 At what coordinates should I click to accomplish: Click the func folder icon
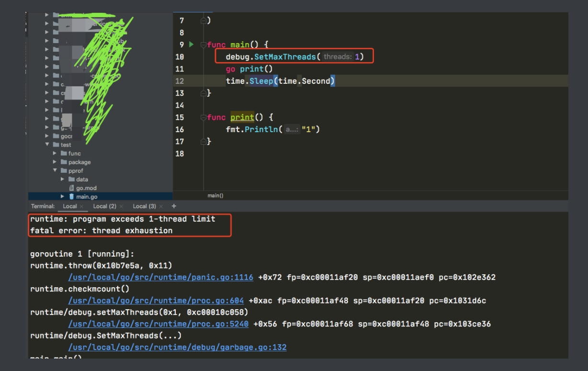[x=64, y=153]
